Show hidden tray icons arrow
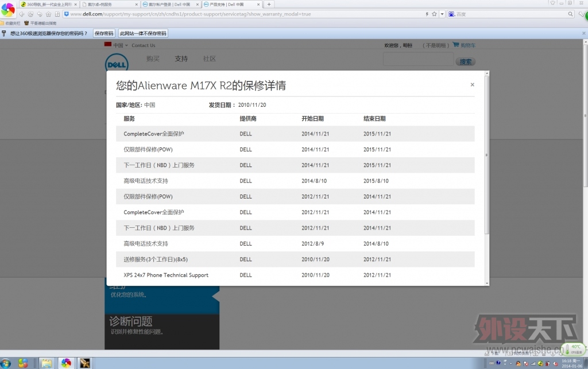 click(x=510, y=363)
